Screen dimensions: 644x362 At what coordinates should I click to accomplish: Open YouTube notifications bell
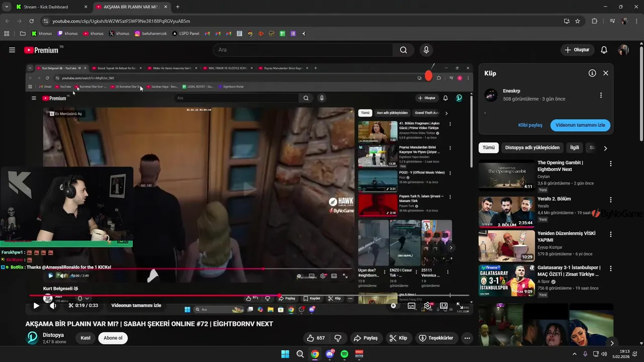tap(604, 50)
